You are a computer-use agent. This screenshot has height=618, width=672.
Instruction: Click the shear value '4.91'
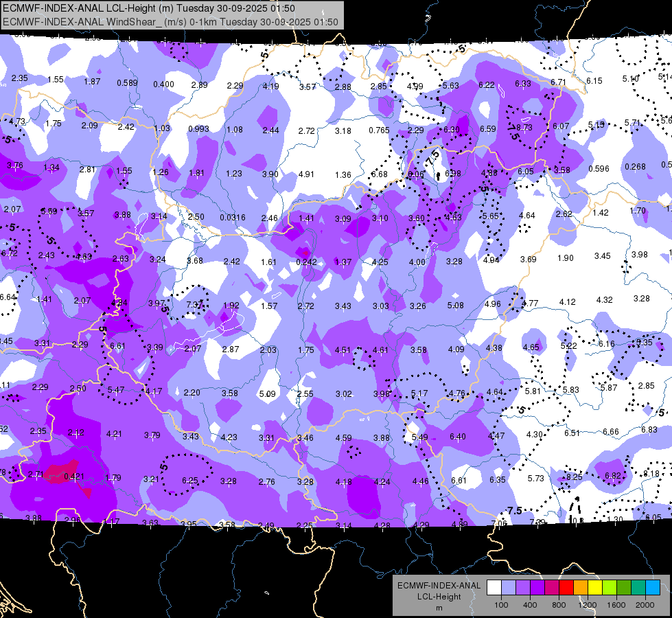point(306,174)
